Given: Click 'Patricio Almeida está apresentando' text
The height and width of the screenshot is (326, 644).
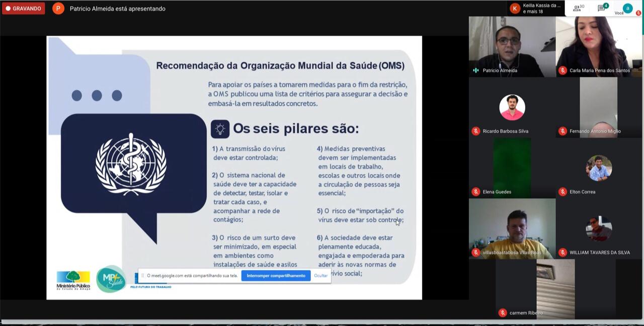Looking at the screenshot, I should (x=117, y=9).
